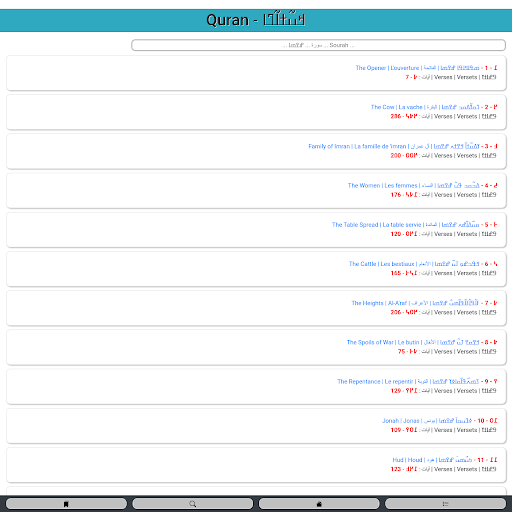Open surah 11 Hud | Houd

click(445, 460)
